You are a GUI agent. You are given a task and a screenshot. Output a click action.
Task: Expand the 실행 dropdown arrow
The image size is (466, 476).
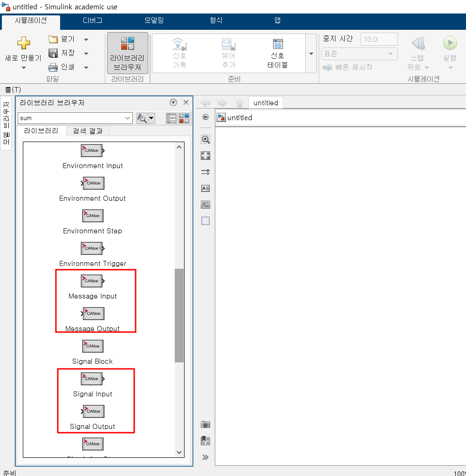451,68
